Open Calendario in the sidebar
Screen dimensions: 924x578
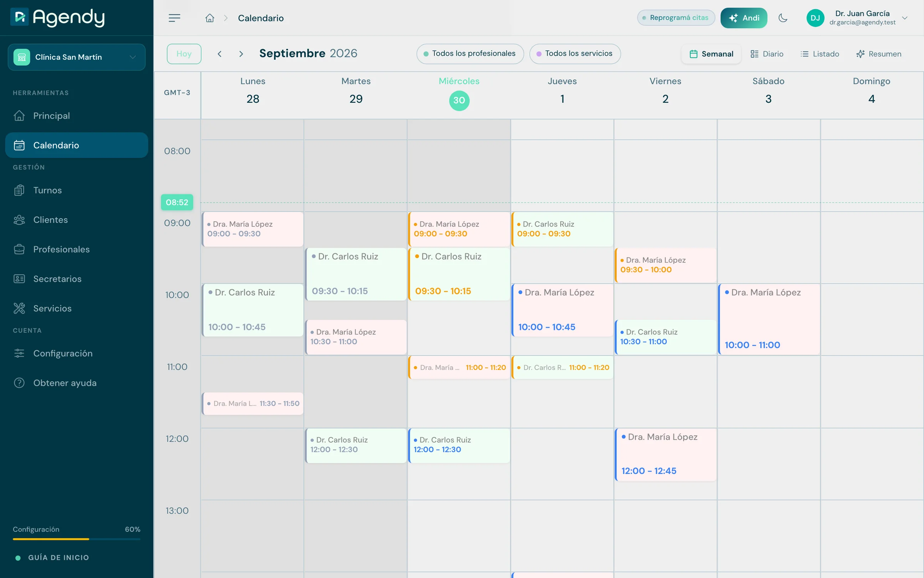(77, 145)
